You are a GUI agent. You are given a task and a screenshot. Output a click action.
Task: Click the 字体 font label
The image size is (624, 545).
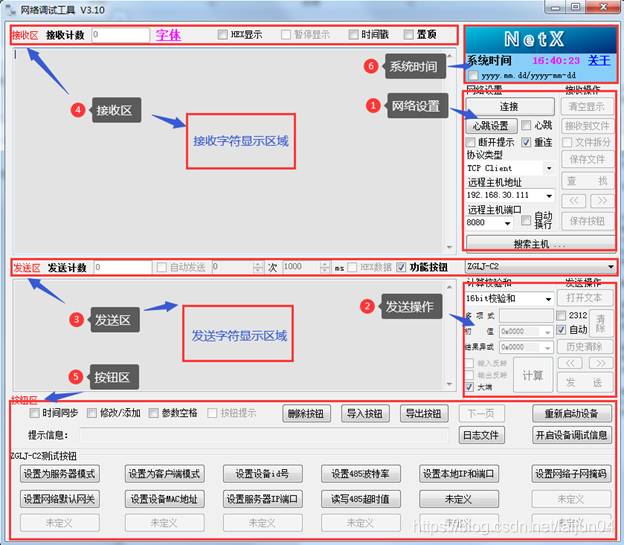(x=168, y=34)
